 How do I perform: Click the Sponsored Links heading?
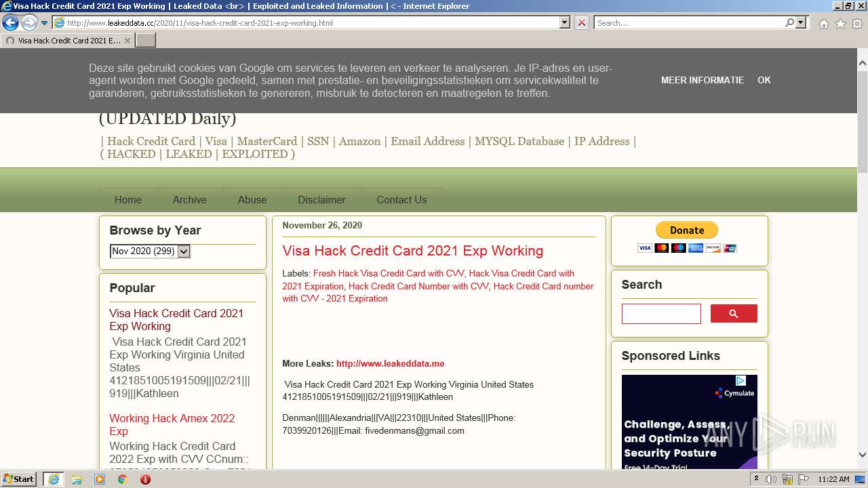pyautogui.click(x=671, y=356)
